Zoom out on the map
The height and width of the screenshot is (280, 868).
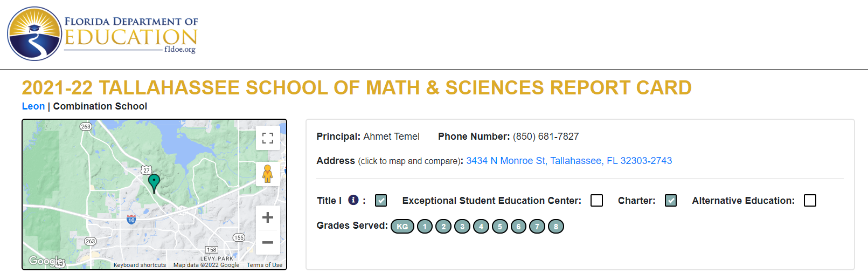[x=268, y=242]
